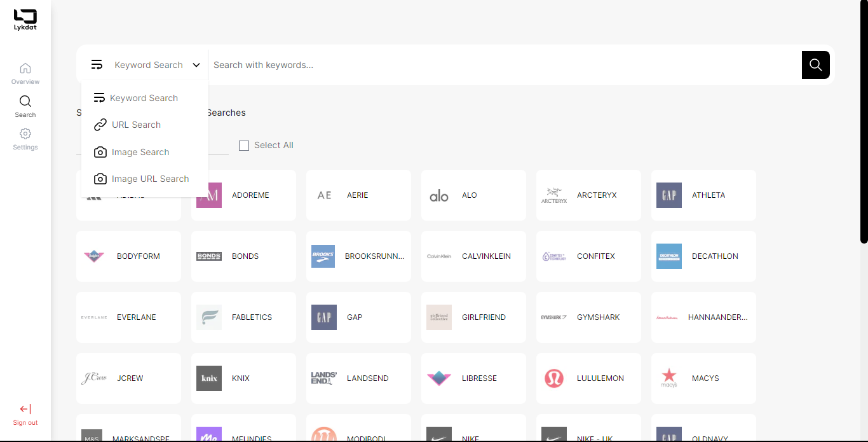Click the Confitex logo icon
The width and height of the screenshot is (868, 442).
pos(554,256)
